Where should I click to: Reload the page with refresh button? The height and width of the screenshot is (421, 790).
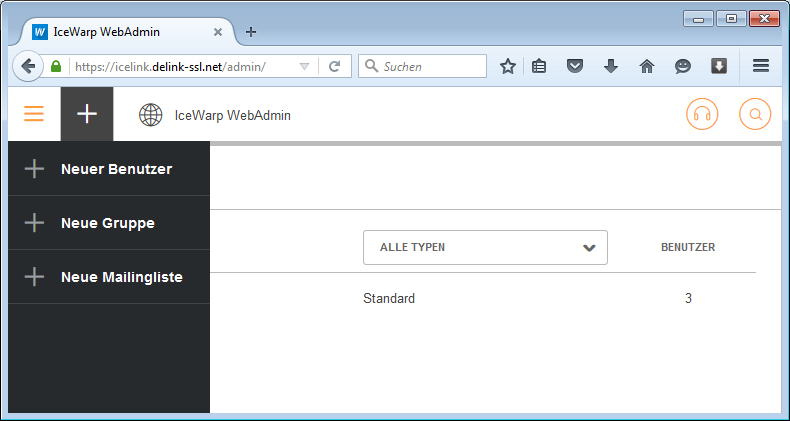(334, 67)
